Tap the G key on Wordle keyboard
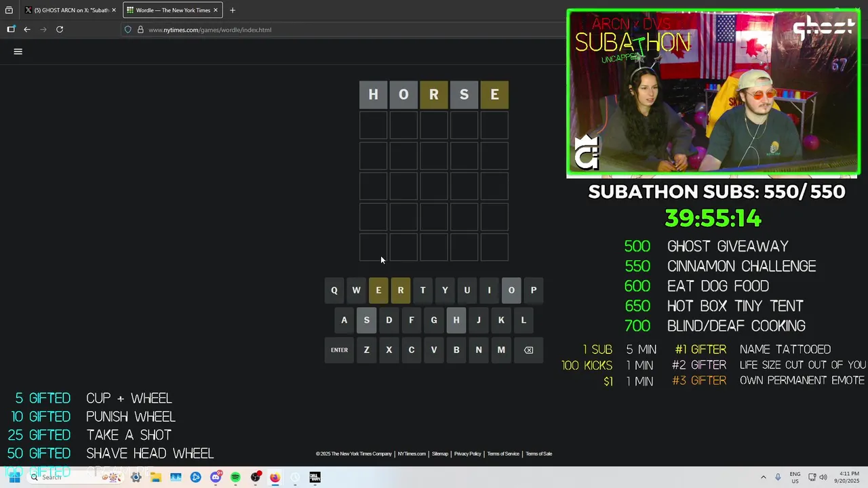Viewport: 868px width, 488px height. 434,321
